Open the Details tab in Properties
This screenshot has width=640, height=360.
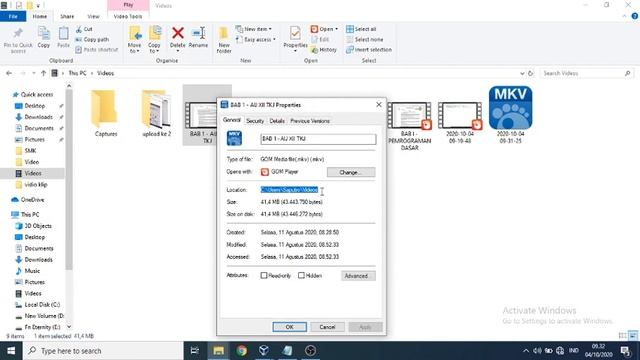coord(277,121)
